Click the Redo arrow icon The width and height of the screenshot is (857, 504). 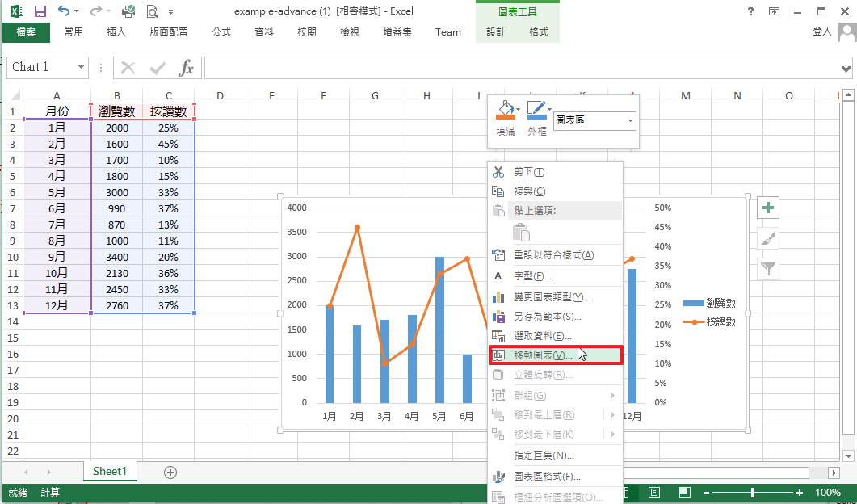point(95,11)
